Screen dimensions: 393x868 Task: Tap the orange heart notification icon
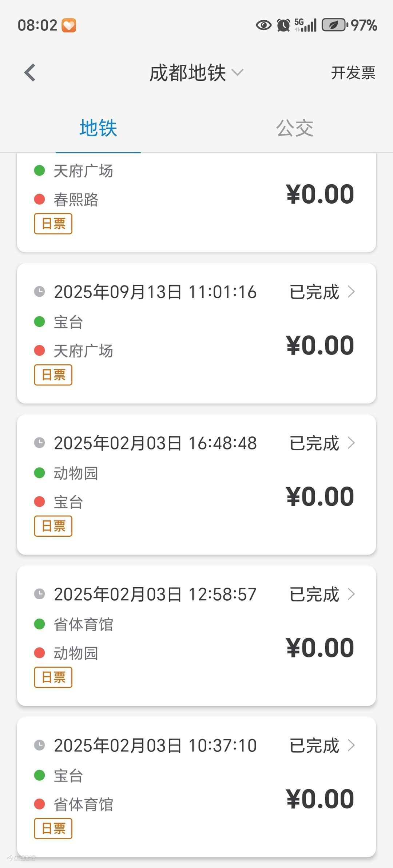click(x=69, y=25)
